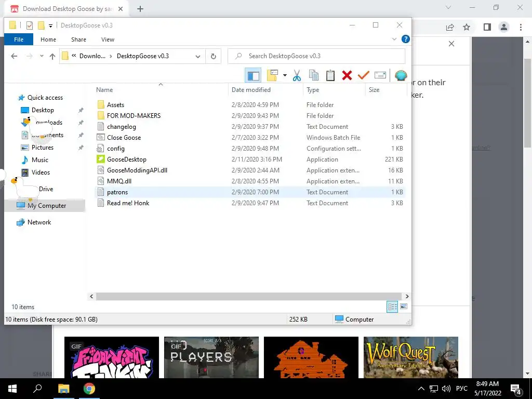Viewport: 532px width, 399px height.
Task: Expand the ribbon with the chevron
Action: [394, 39]
